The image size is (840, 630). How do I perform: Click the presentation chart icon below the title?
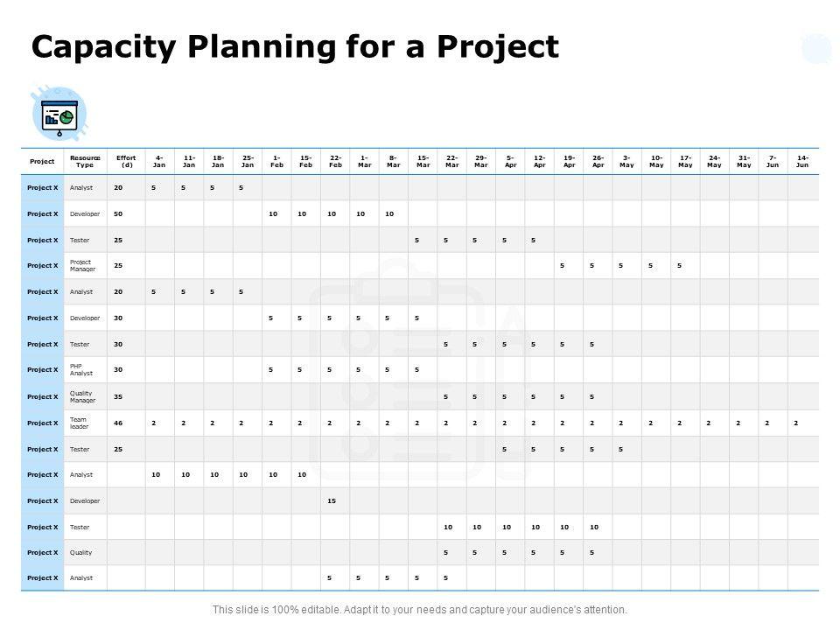59,114
